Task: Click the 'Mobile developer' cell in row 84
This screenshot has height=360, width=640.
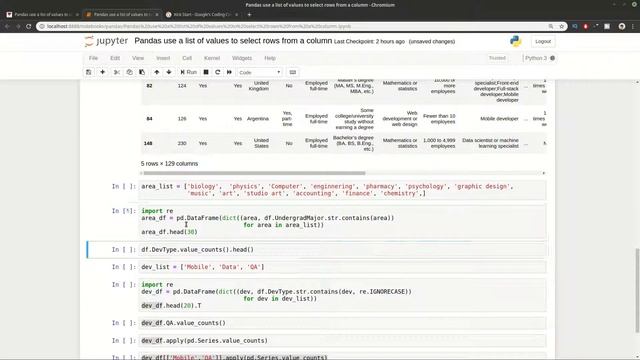Action: [499, 119]
